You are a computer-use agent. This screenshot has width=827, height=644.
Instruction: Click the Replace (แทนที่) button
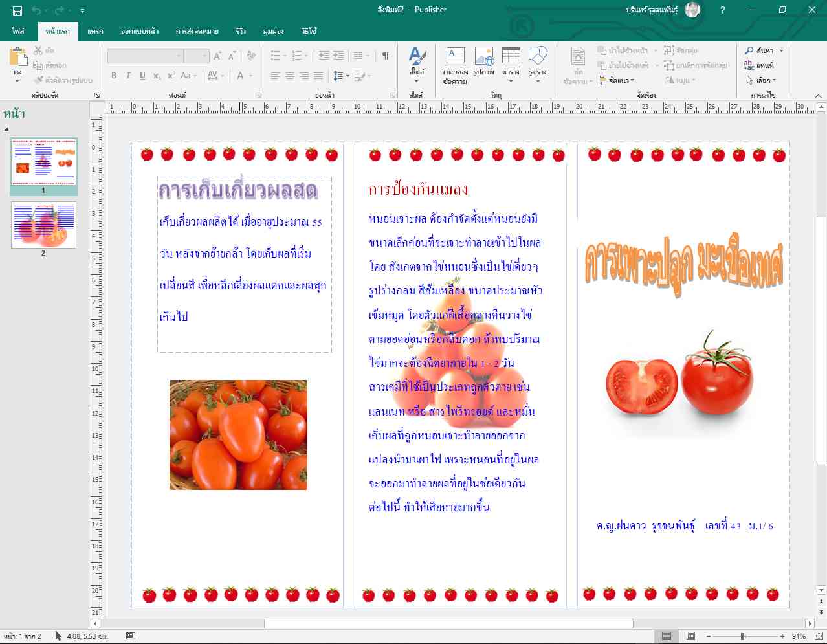point(759,65)
